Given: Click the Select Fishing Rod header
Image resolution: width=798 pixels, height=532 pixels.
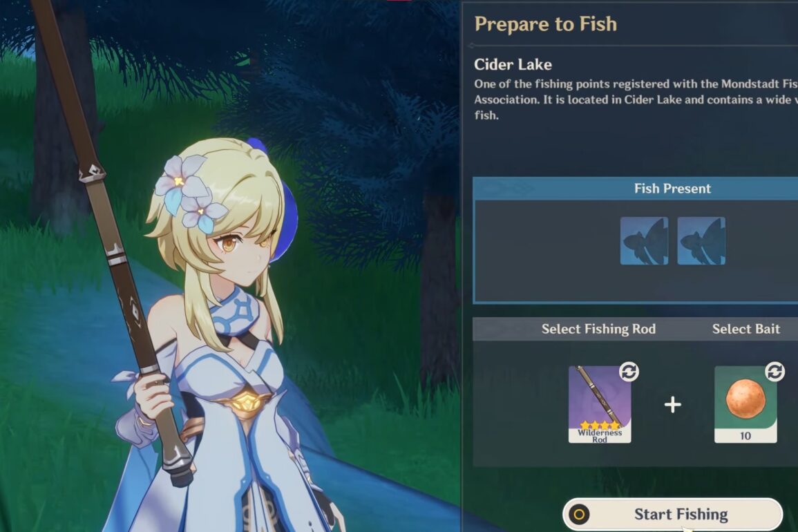Looking at the screenshot, I should [x=598, y=329].
